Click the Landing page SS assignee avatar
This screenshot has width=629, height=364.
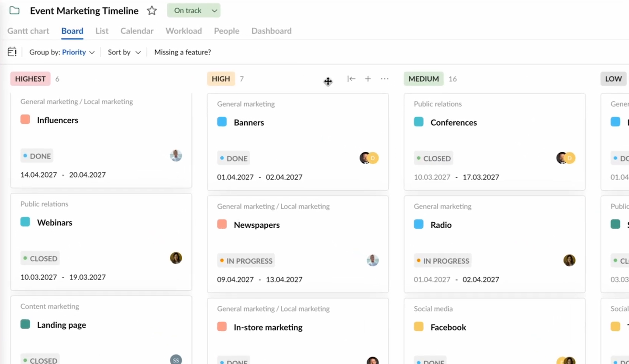click(176, 360)
